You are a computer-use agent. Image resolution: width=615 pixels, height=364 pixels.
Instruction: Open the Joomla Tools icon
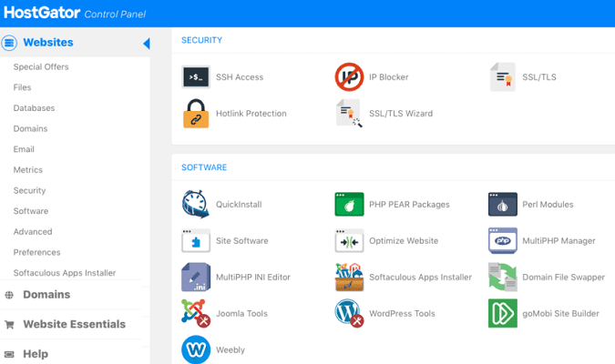(x=196, y=313)
